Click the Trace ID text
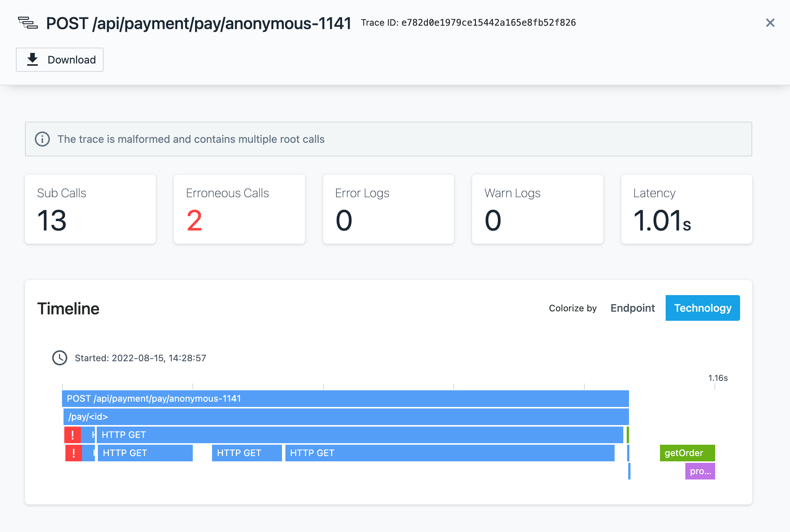The image size is (790, 532). (468, 23)
